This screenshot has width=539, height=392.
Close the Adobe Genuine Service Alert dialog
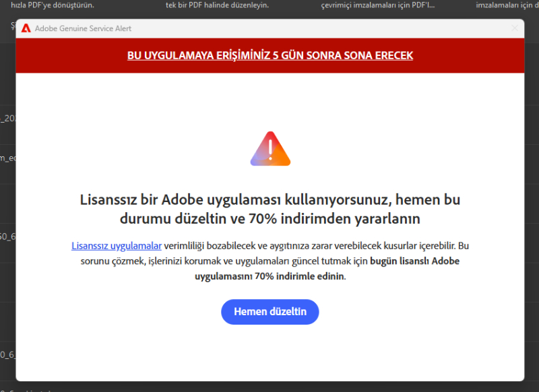click(x=515, y=28)
